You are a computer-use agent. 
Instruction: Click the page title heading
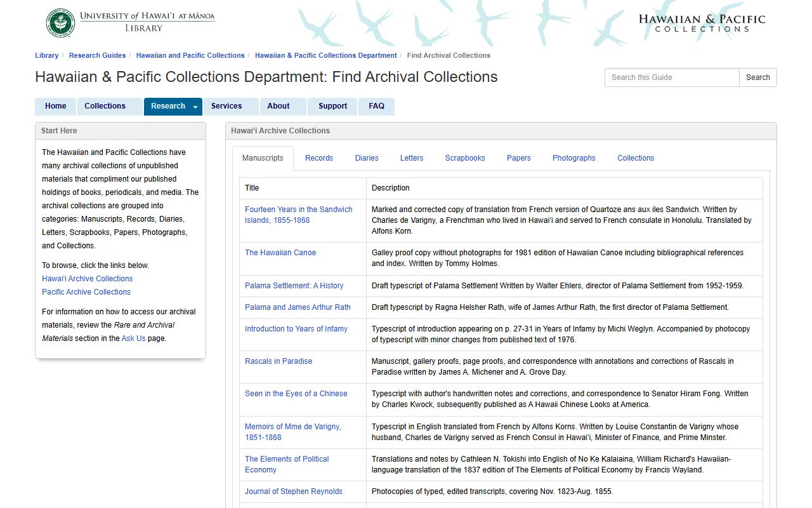click(266, 77)
